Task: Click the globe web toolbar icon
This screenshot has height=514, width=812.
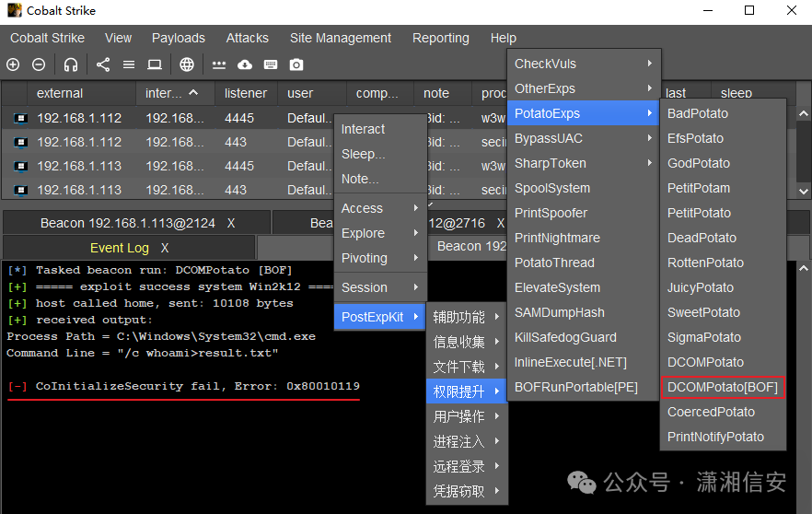Action: [x=186, y=64]
